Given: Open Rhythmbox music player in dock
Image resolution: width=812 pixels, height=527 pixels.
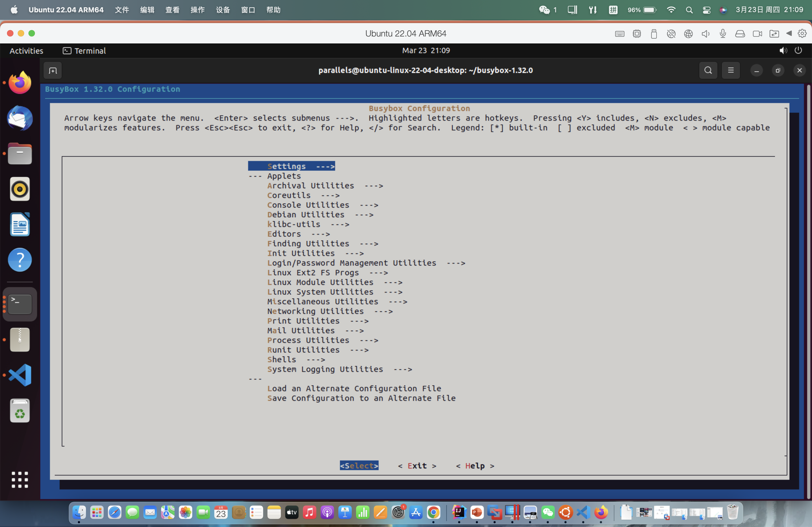Looking at the screenshot, I should [x=20, y=189].
